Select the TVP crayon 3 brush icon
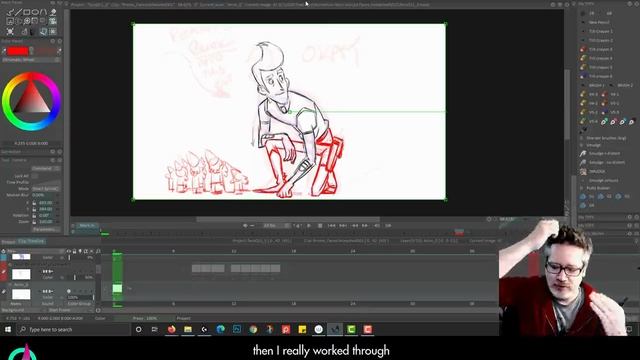This screenshot has width=640, height=360. click(x=583, y=49)
